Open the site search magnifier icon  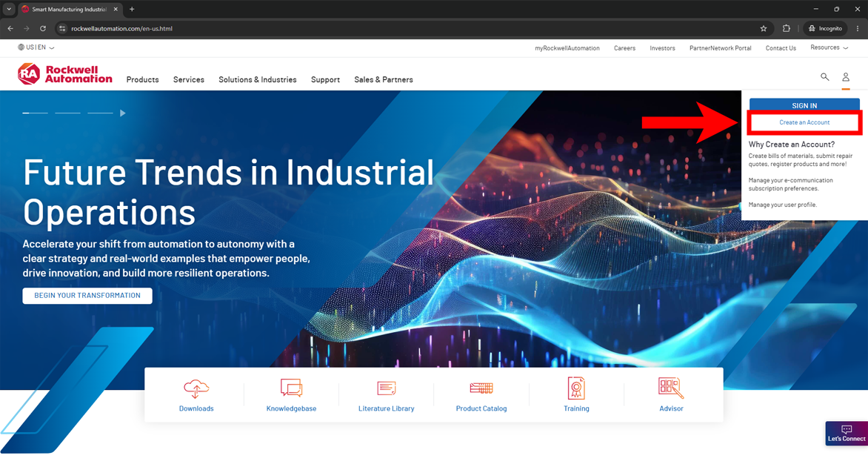point(824,77)
